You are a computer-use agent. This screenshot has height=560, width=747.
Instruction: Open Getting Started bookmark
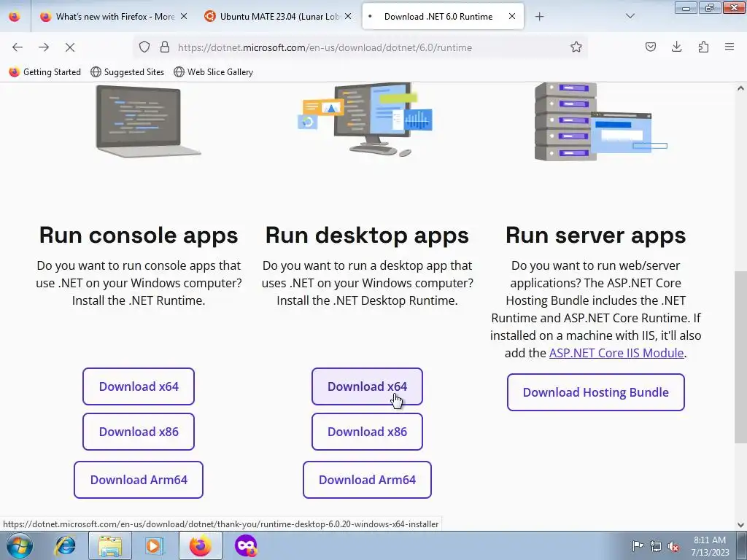coord(45,72)
